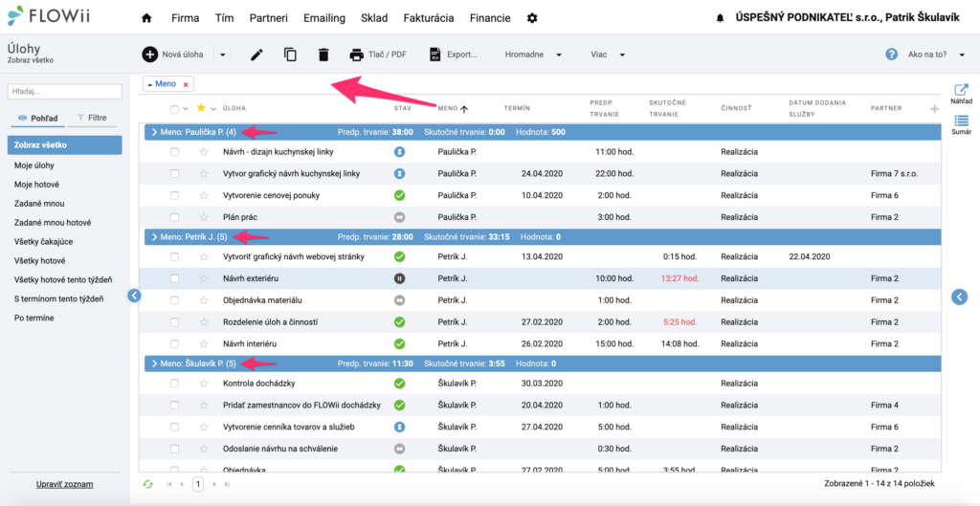Click the pencil edit task icon

click(x=256, y=55)
